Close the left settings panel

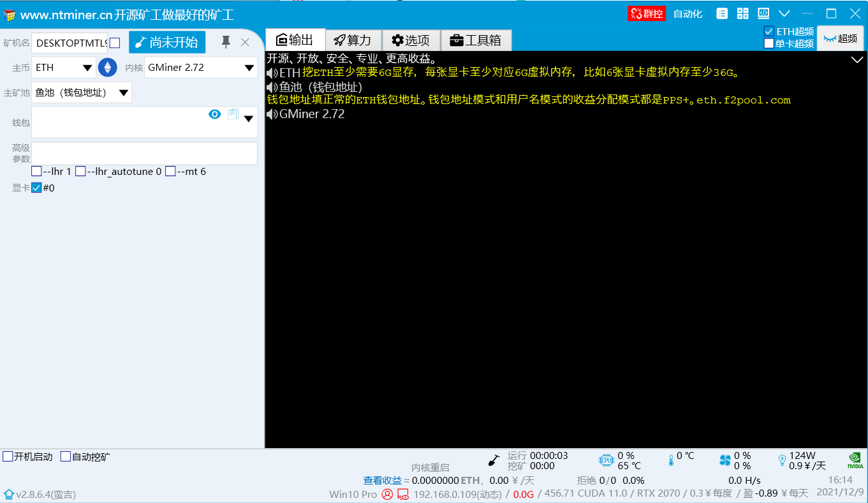tap(245, 42)
